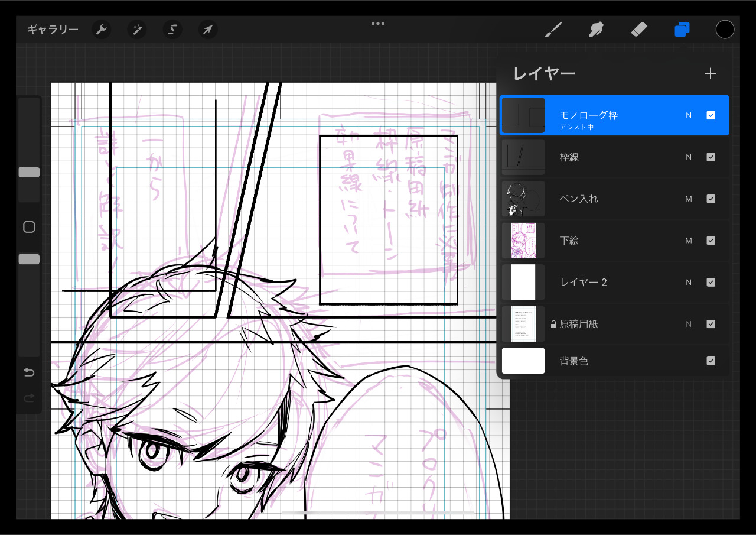Open the 背景色 white color swatch
Image resolution: width=756 pixels, height=535 pixels.
click(x=523, y=361)
